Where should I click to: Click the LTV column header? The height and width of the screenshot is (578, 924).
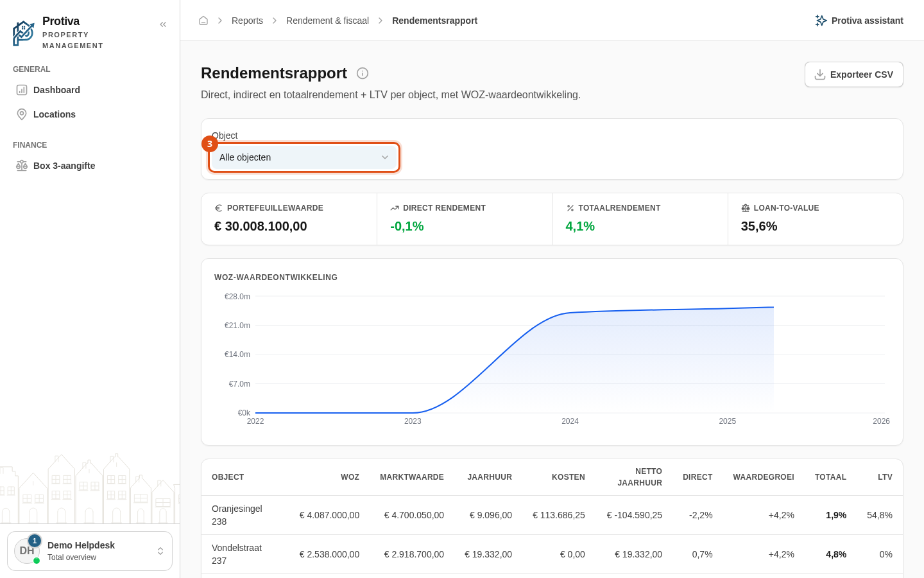click(x=885, y=477)
